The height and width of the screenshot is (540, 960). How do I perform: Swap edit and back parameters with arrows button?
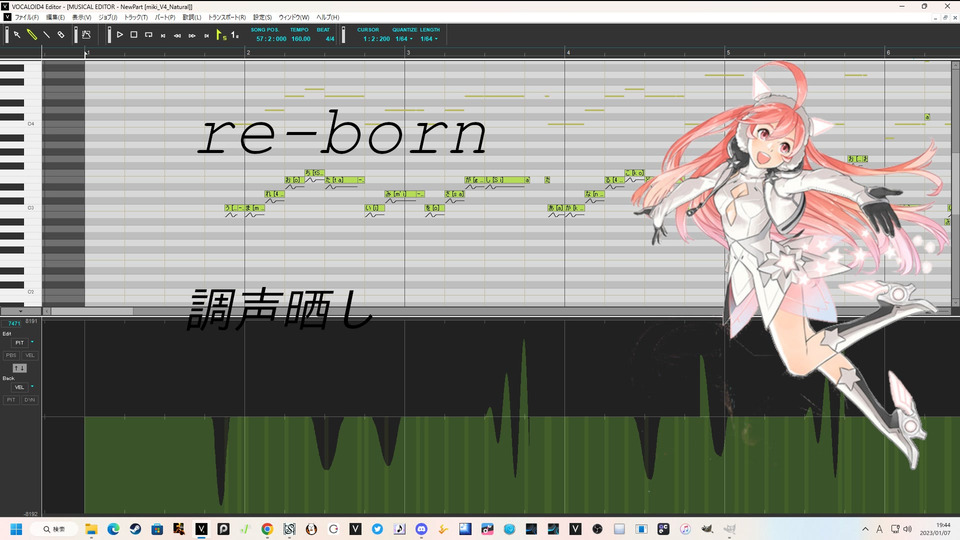pos(20,368)
